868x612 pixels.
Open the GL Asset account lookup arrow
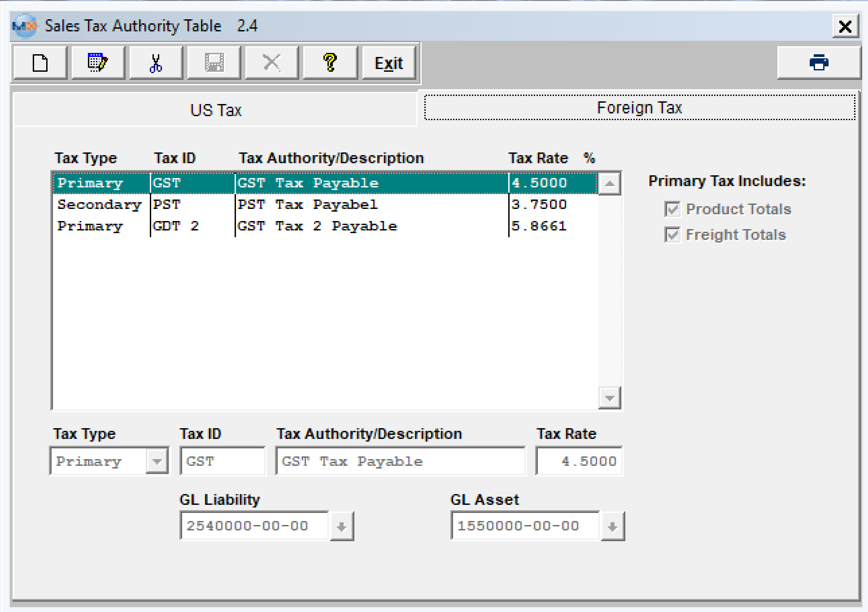pyautogui.click(x=613, y=526)
